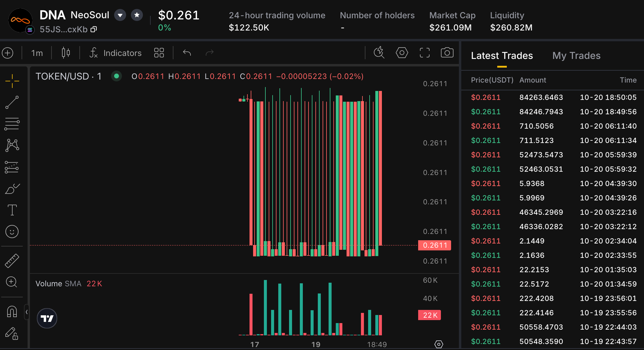
Task: Activate the zoom in tool
Action: (x=12, y=282)
